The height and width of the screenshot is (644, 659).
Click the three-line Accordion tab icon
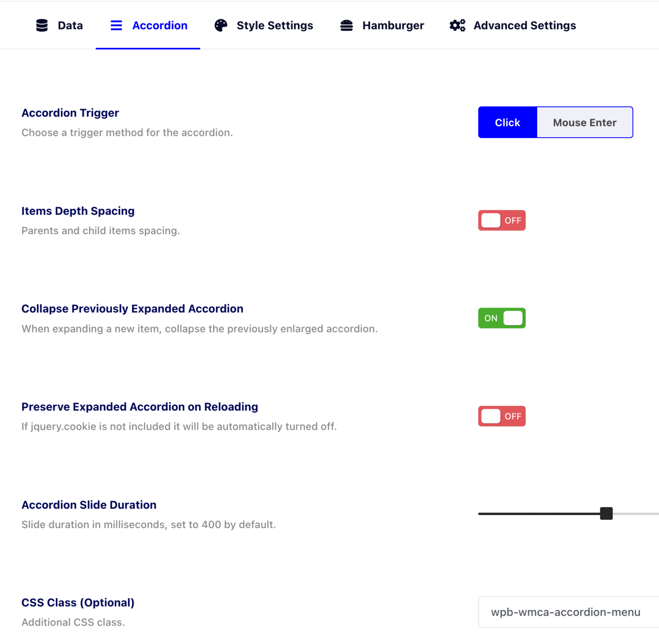coord(116,26)
